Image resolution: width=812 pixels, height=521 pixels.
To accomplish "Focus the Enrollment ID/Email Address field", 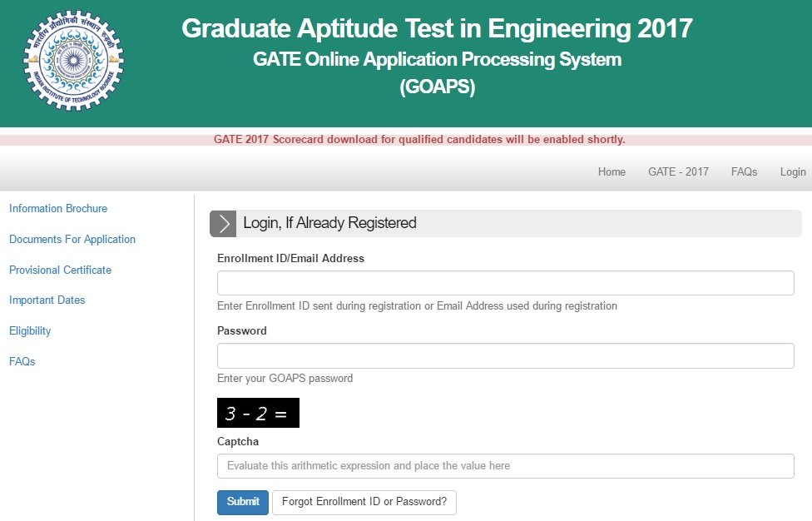I will coord(505,284).
